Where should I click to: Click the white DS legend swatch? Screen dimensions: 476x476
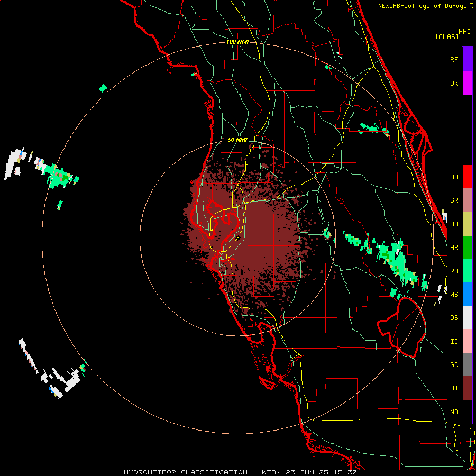pyautogui.click(x=467, y=317)
